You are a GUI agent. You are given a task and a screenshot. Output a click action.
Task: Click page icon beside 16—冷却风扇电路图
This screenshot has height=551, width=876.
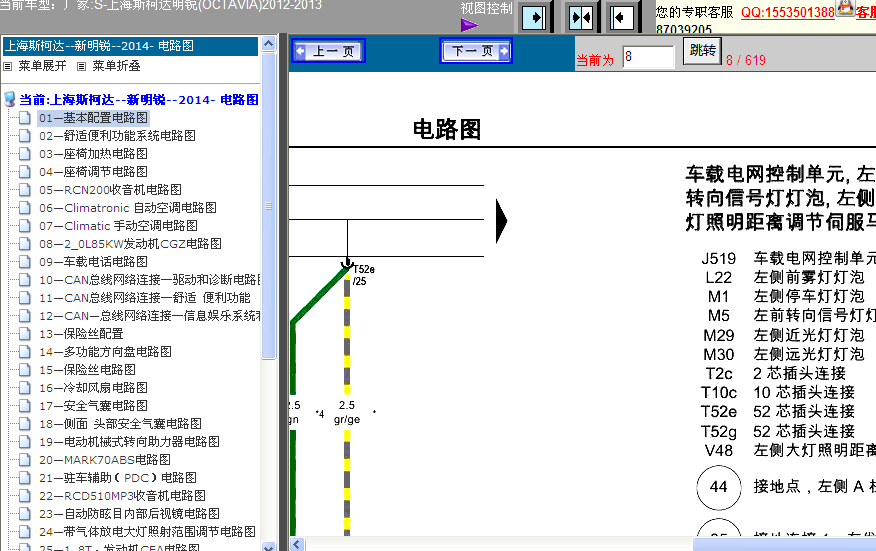pyautogui.click(x=25, y=388)
